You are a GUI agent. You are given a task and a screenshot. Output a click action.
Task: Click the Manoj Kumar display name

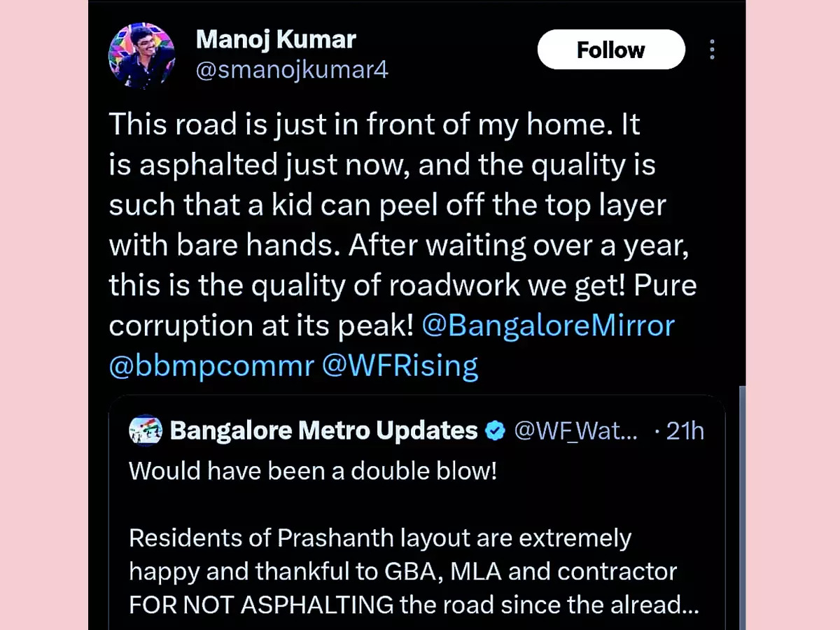[x=276, y=39]
